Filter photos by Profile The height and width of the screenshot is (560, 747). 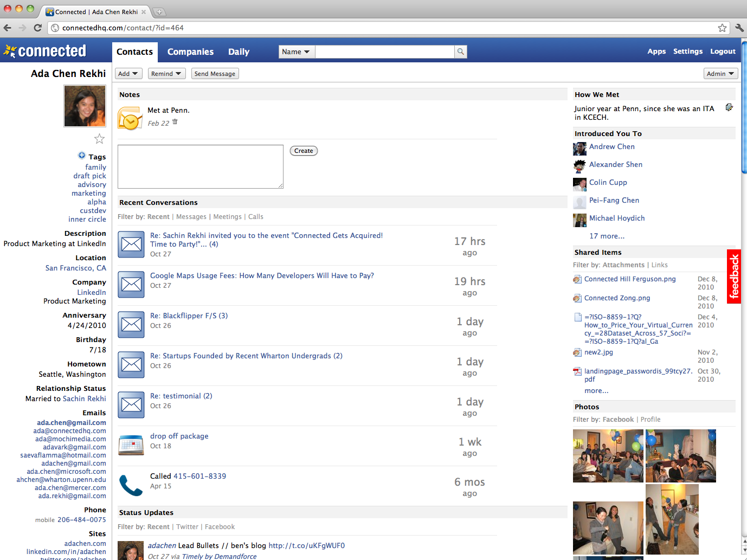[x=651, y=420]
